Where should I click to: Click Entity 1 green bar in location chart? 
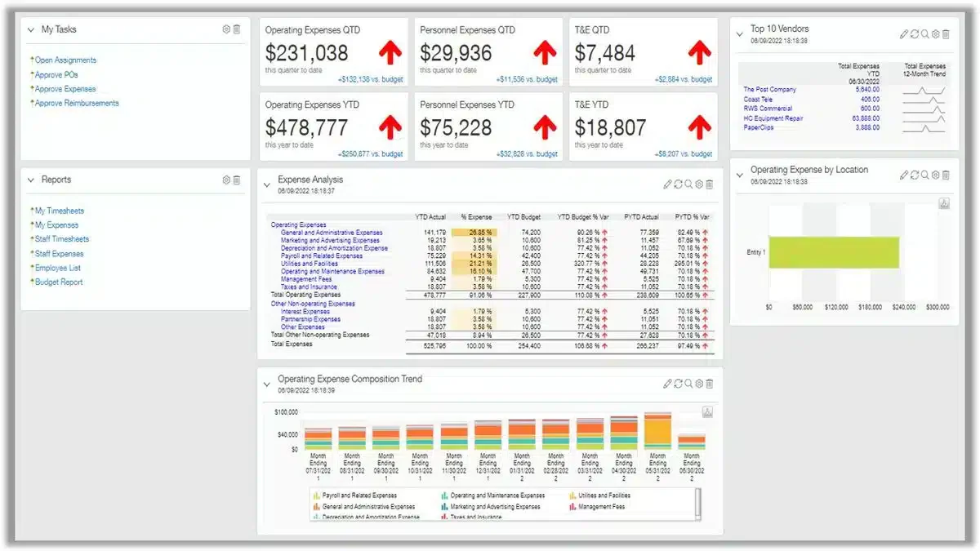point(834,252)
